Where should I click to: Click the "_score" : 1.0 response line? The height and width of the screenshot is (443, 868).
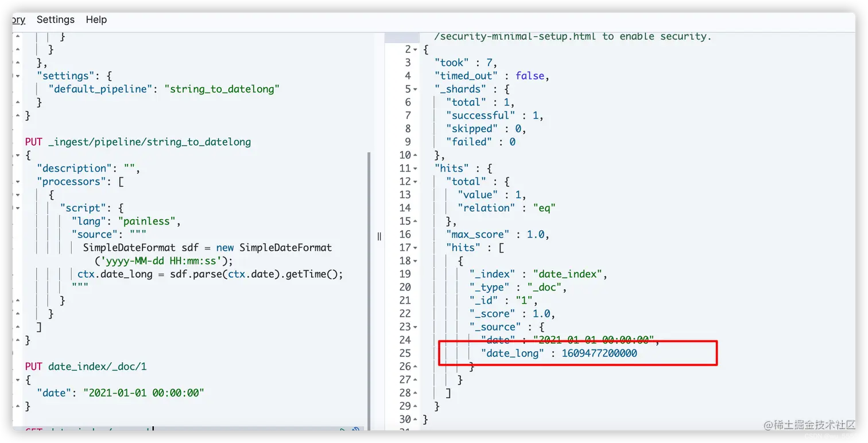coord(512,313)
